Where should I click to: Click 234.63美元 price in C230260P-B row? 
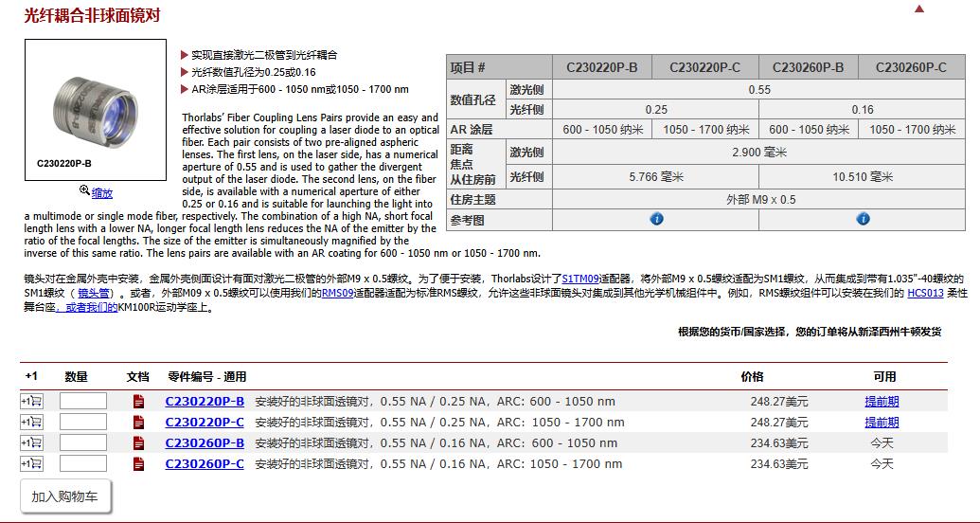point(778,443)
